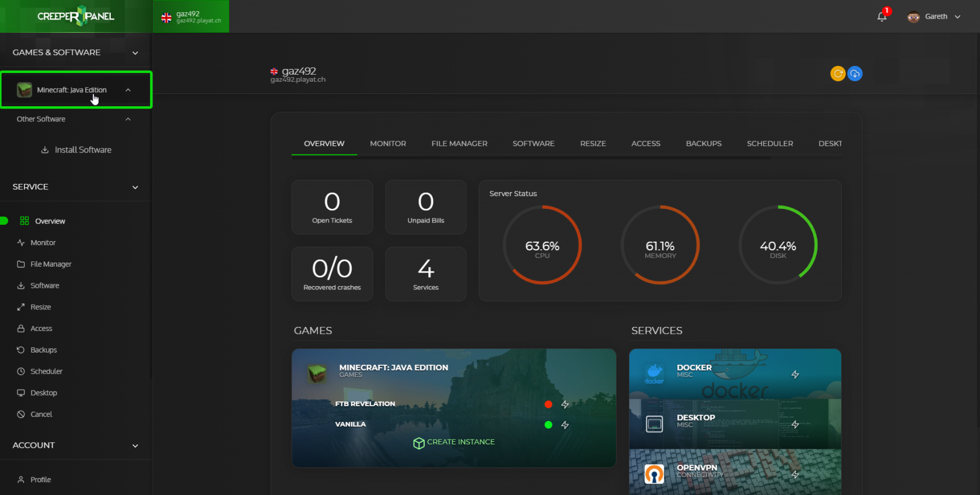Click the Minecraft grass block icon in sidebar
980x495 pixels.
pos(24,90)
